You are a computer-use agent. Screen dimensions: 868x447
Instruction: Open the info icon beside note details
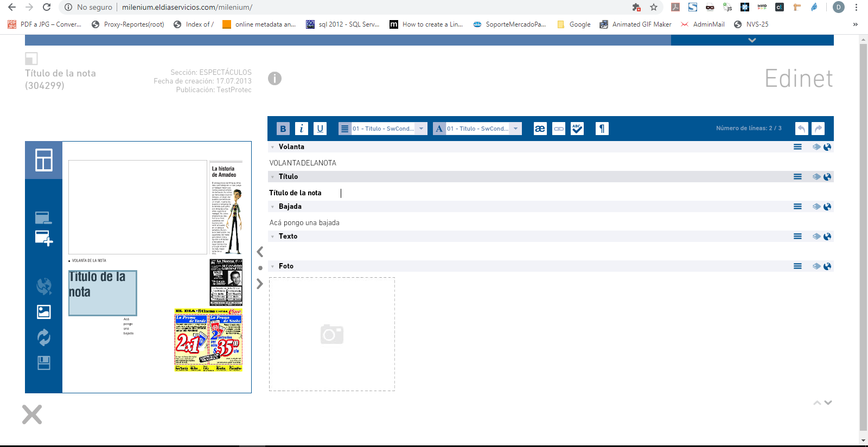[x=275, y=79]
